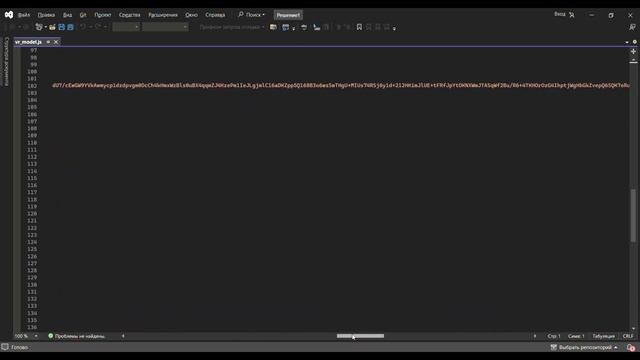Click the tab well settings gear icon
This screenshot has width=640, height=360.
click(635, 42)
